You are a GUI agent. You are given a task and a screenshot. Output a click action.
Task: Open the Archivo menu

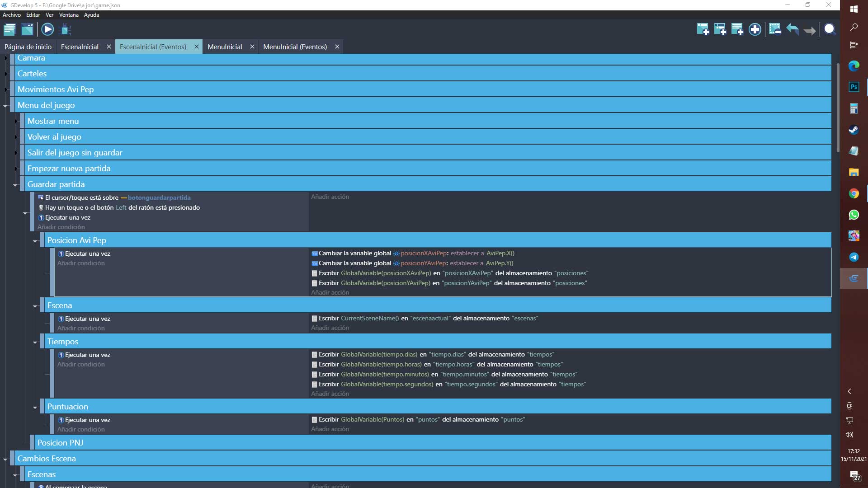coord(11,15)
